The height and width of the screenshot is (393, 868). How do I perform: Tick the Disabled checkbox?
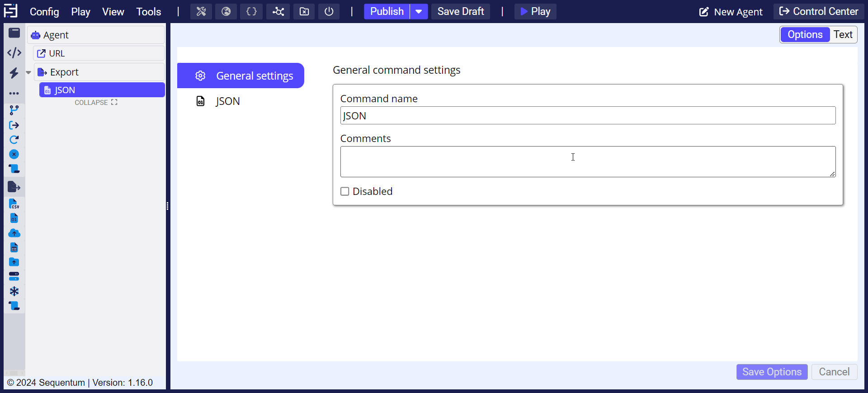345,191
